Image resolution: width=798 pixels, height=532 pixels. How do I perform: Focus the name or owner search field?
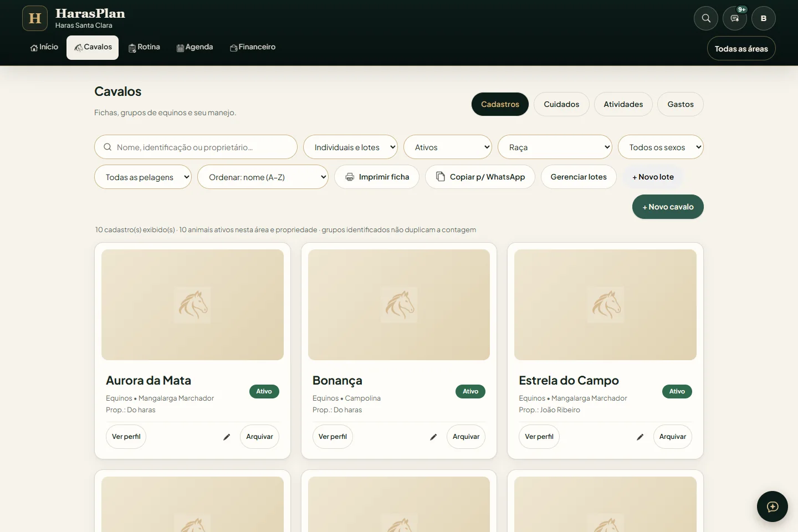pos(196,147)
